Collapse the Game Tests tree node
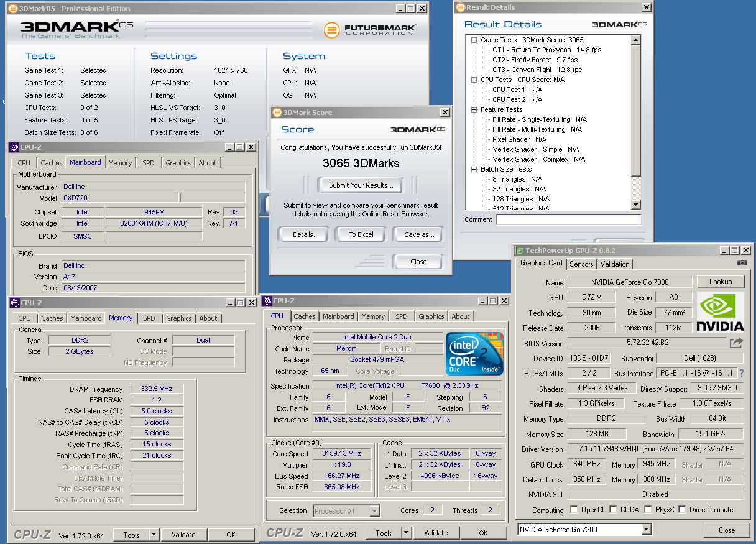The image size is (756, 544). click(x=474, y=40)
